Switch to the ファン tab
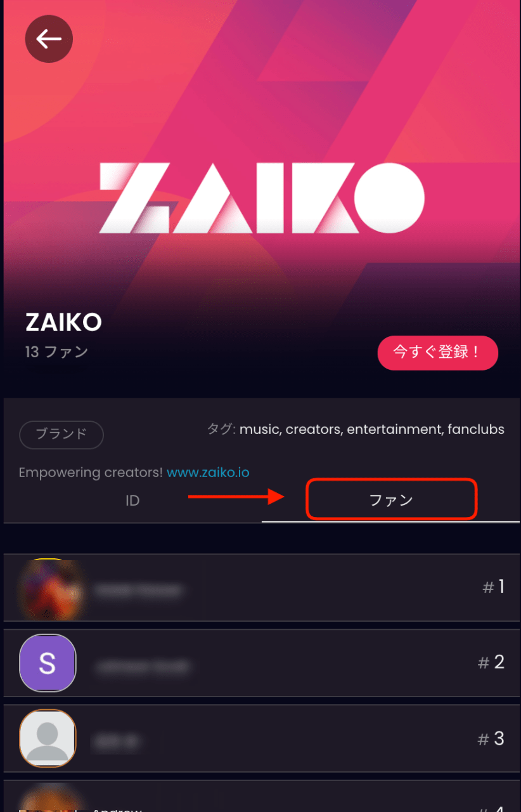The height and width of the screenshot is (812, 521). [391, 501]
